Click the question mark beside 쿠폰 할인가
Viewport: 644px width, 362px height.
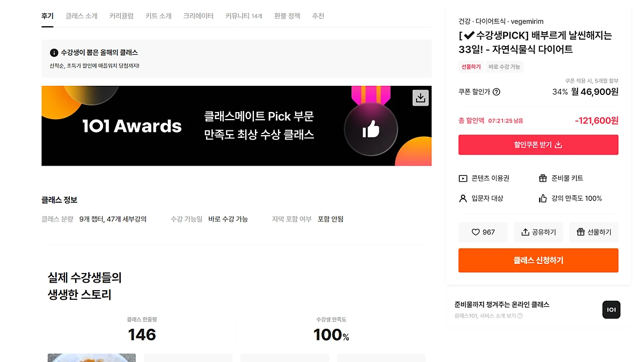(x=496, y=92)
